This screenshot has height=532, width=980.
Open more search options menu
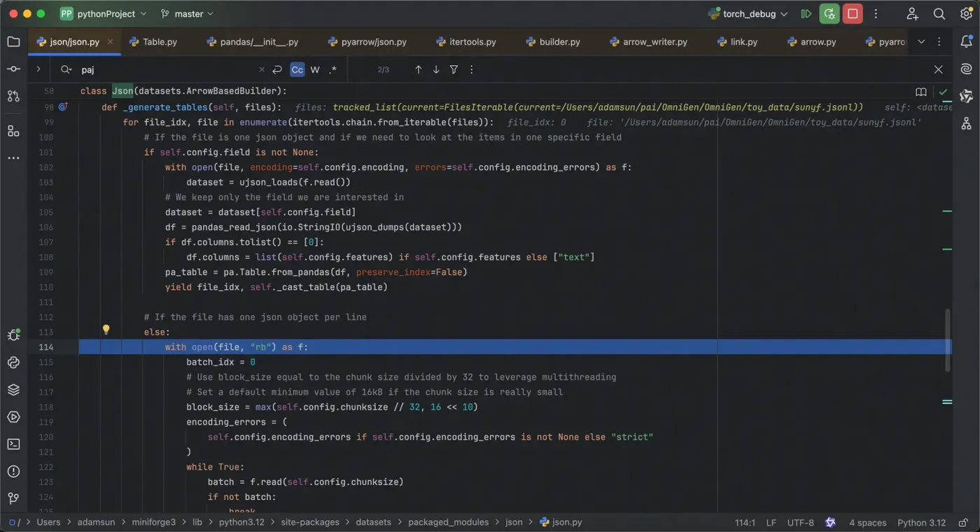(x=471, y=69)
